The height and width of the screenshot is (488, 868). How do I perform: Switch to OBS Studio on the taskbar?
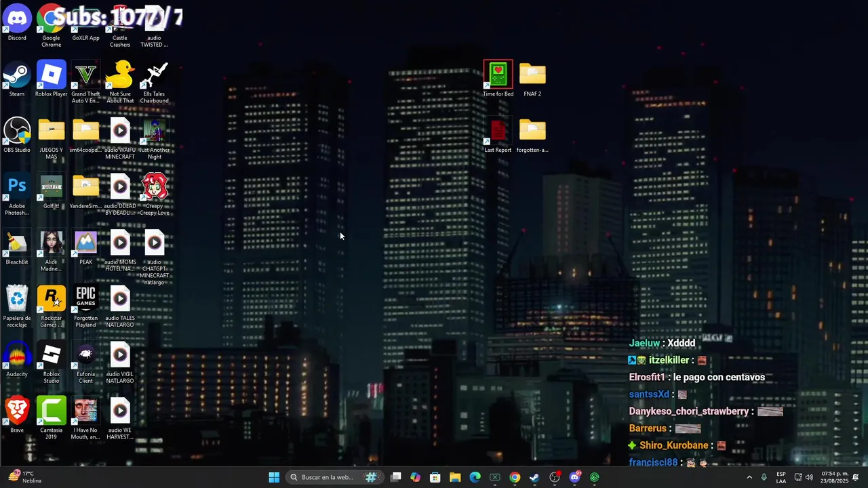pyautogui.click(x=555, y=477)
